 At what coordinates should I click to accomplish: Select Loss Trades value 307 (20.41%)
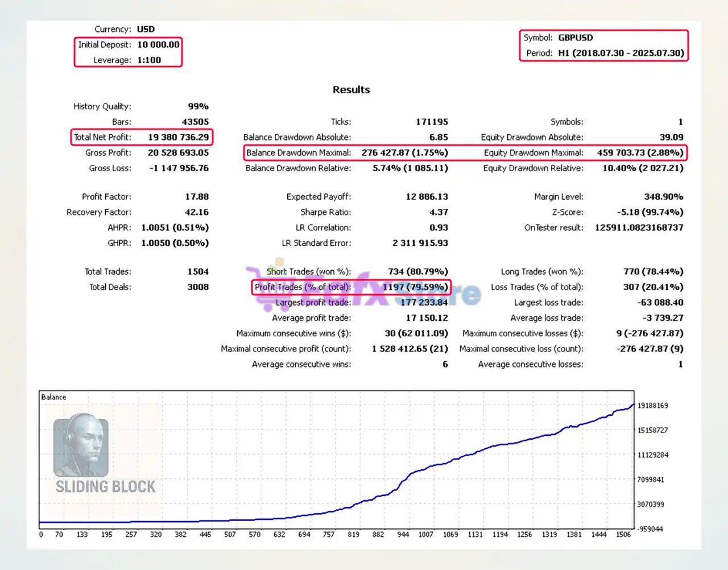(x=653, y=287)
